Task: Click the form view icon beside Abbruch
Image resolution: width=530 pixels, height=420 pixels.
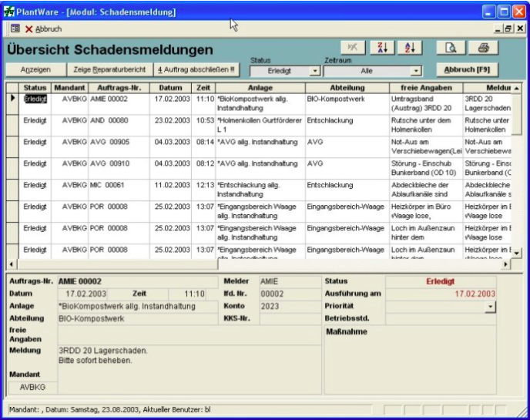Action: click(15, 29)
